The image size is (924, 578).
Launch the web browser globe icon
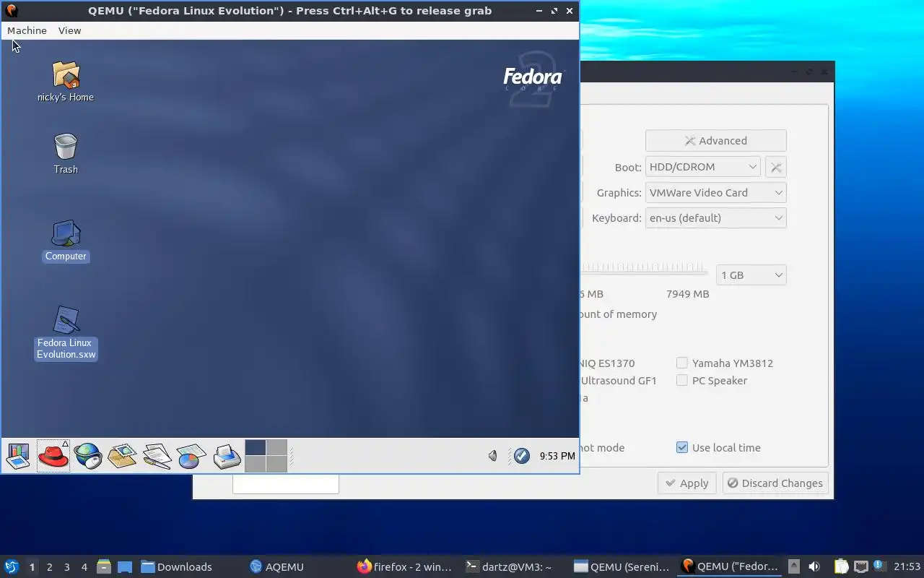coord(88,456)
